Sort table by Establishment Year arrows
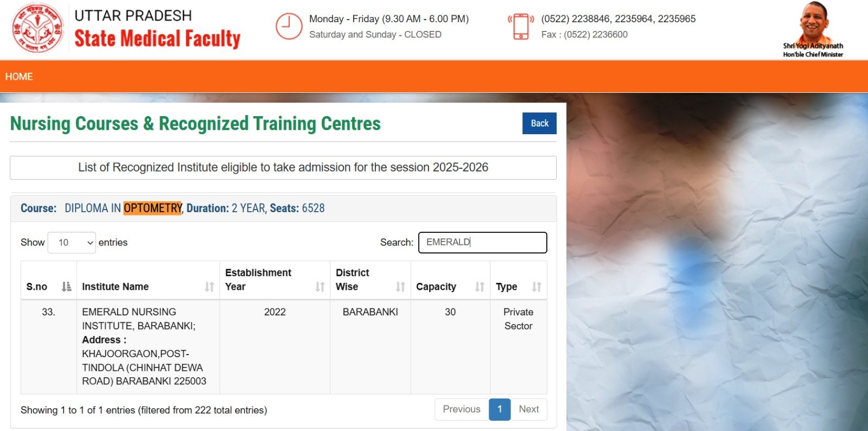 click(x=320, y=287)
